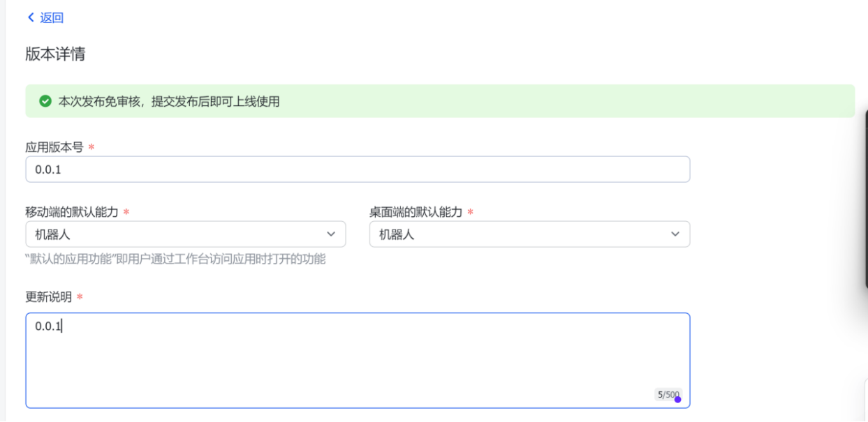Click the green check success icon
The width and height of the screenshot is (868, 422).
(45, 101)
